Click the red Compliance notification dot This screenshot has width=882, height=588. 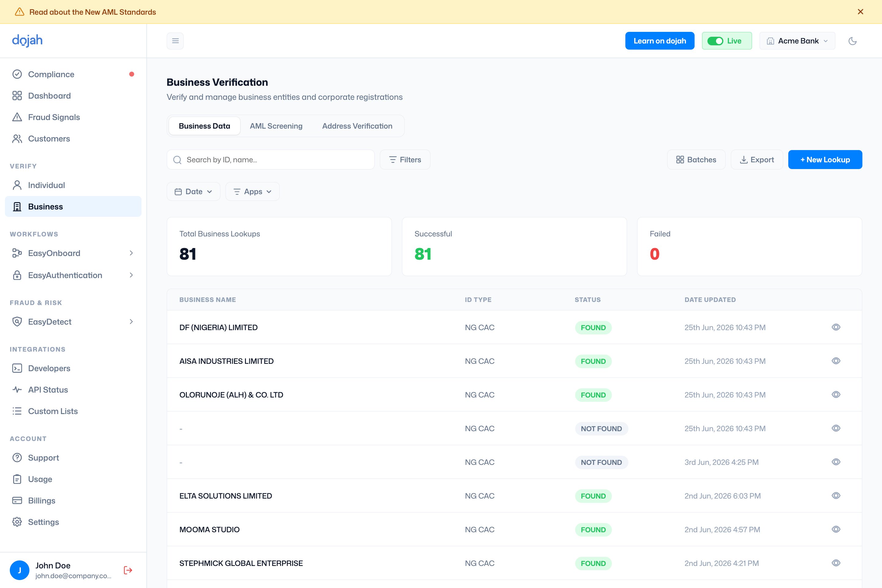[132, 74]
